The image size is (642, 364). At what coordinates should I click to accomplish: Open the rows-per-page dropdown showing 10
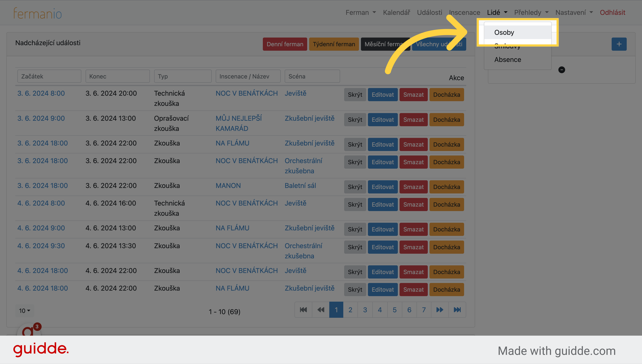(x=24, y=311)
